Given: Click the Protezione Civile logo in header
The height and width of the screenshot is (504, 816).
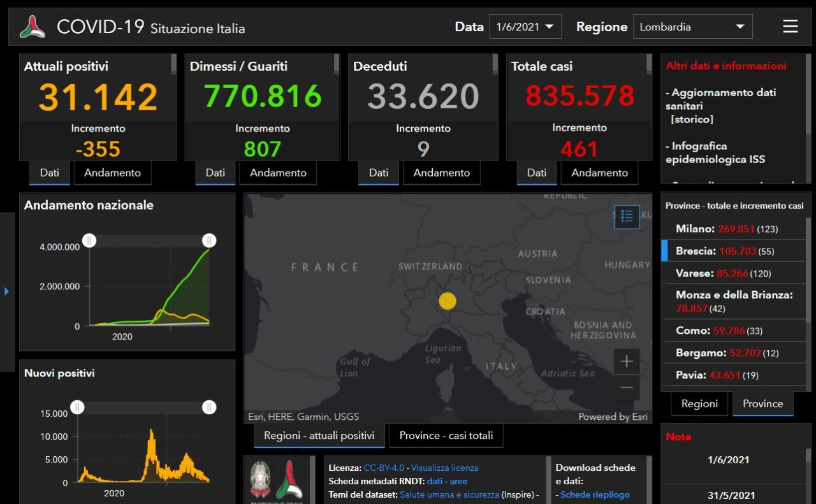Looking at the screenshot, I should tap(33, 27).
